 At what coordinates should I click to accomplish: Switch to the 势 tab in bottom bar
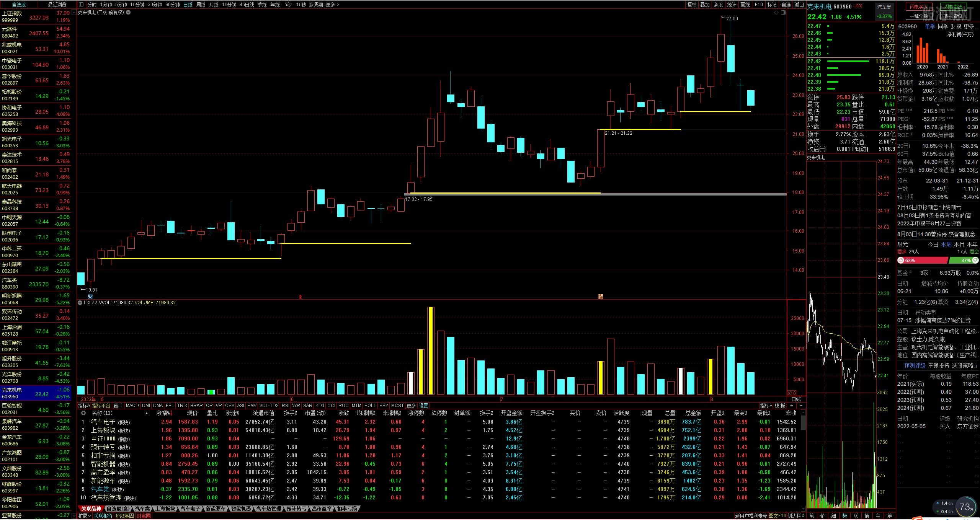click(x=845, y=516)
